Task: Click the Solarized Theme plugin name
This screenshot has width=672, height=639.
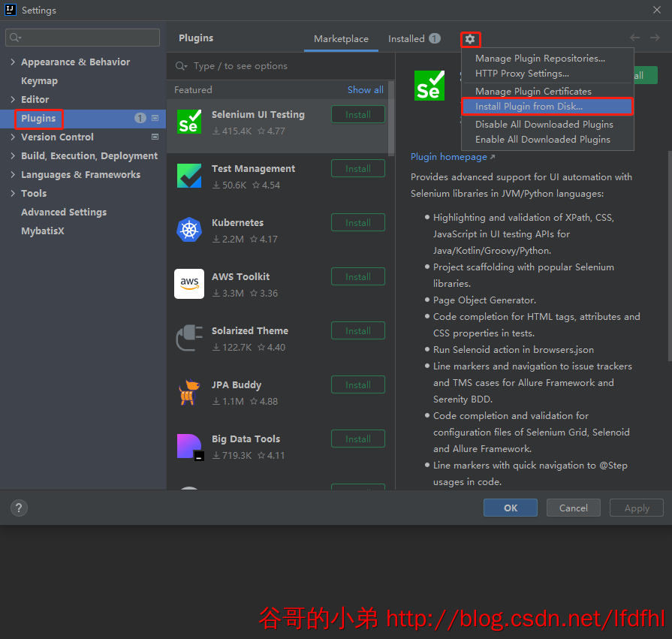Action: click(250, 331)
